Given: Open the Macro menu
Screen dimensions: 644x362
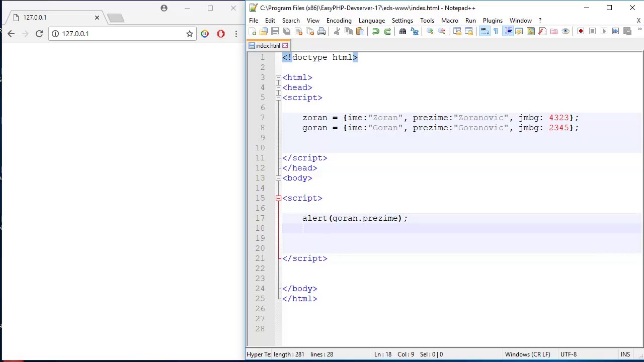Looking at the screenshot, I should pyautogui.click(x=450, y=21).
